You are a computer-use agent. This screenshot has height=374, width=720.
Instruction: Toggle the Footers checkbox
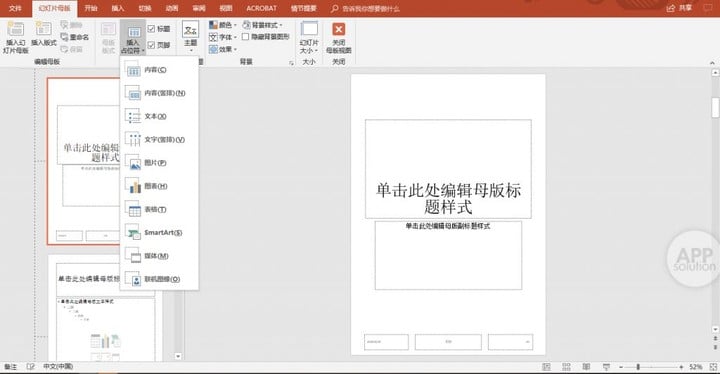pyautogui.click(x=151, y=45)
